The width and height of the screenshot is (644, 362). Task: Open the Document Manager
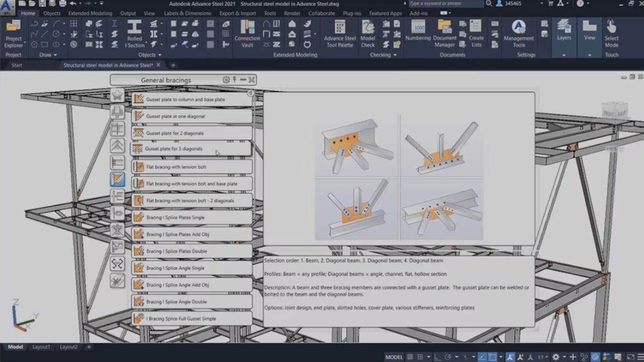click(444, 34)
